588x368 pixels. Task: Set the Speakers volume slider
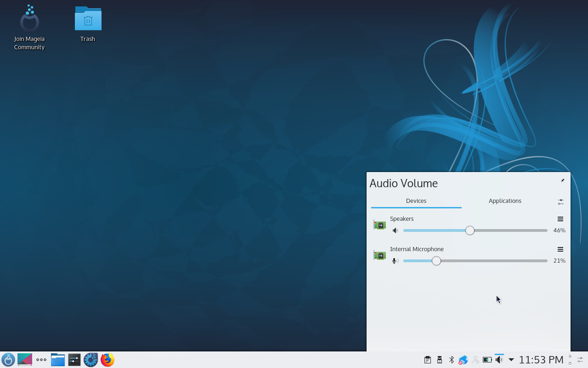[x=469, y=230]
